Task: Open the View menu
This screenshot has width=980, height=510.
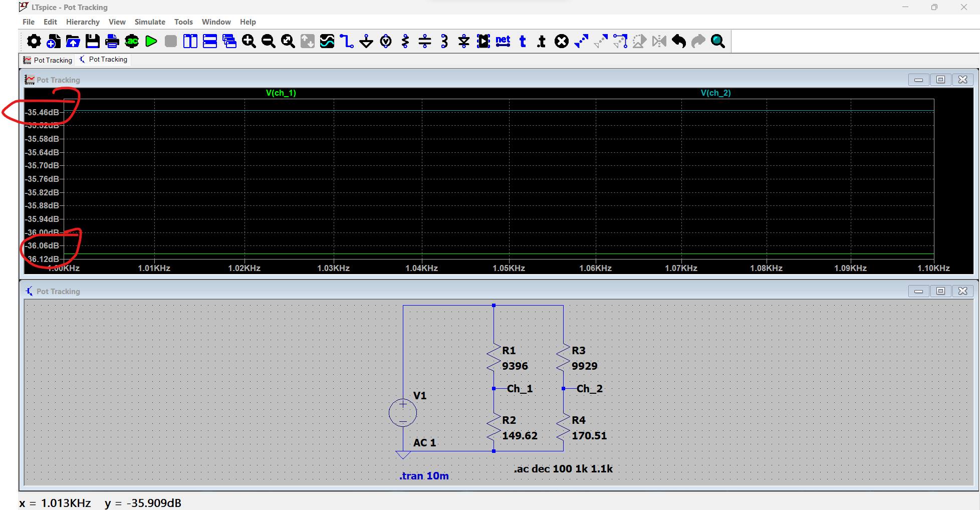Action: click(117, 22)
